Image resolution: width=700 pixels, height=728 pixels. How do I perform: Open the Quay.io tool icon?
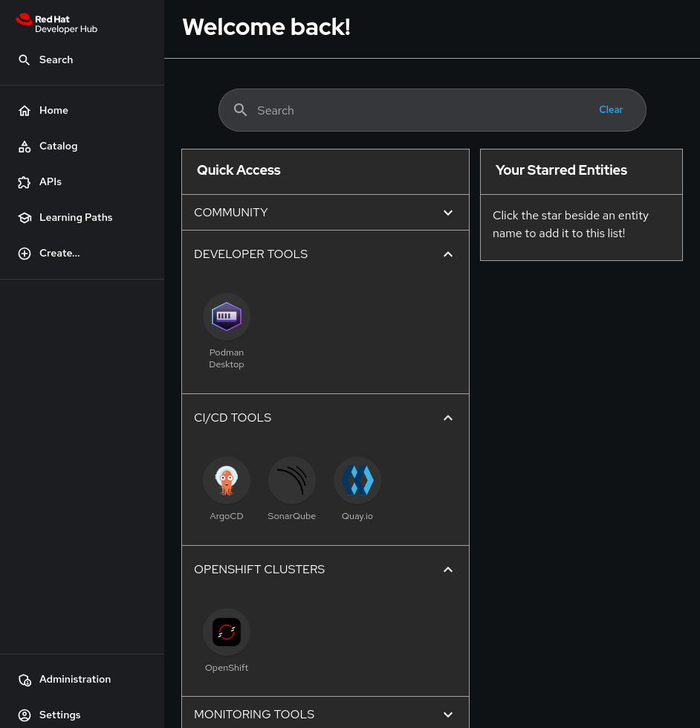tap(357, 480)
